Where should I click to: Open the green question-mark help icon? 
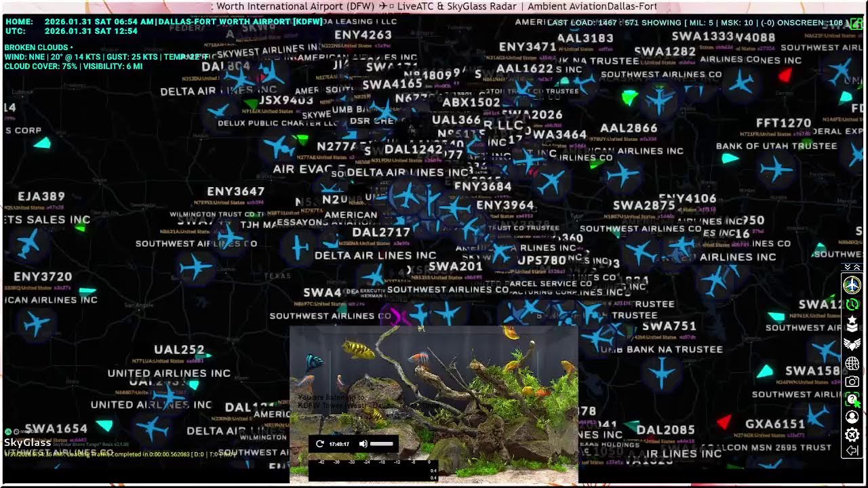[852, 400]
